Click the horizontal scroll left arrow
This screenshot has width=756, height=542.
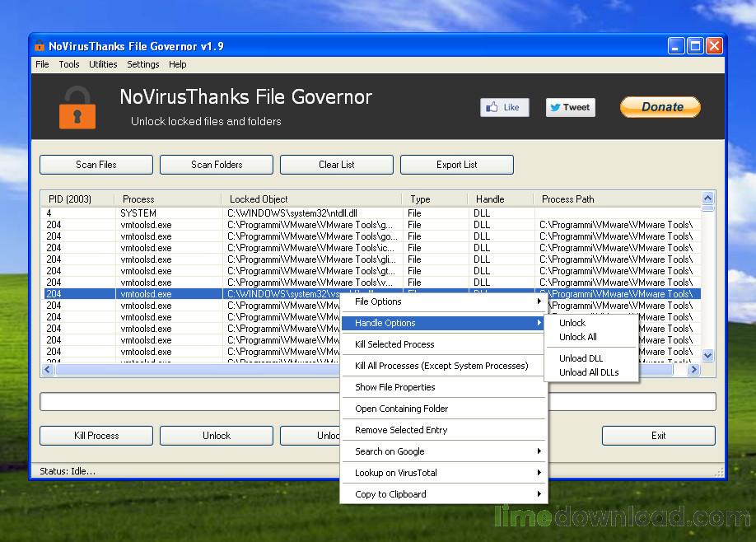click(47, 370)
